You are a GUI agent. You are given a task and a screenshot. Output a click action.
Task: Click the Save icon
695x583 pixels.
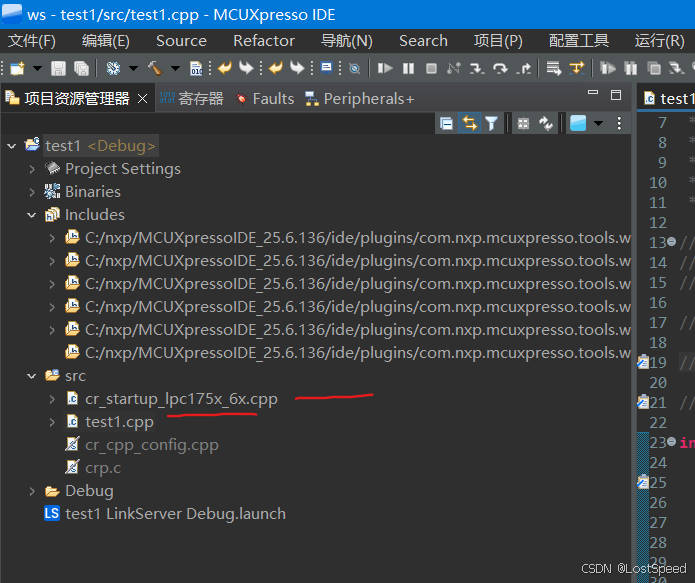(58, 68)
